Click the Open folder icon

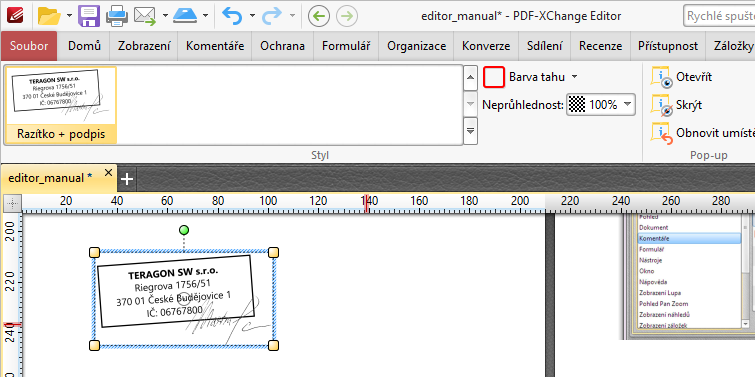(x=49, y=16)
